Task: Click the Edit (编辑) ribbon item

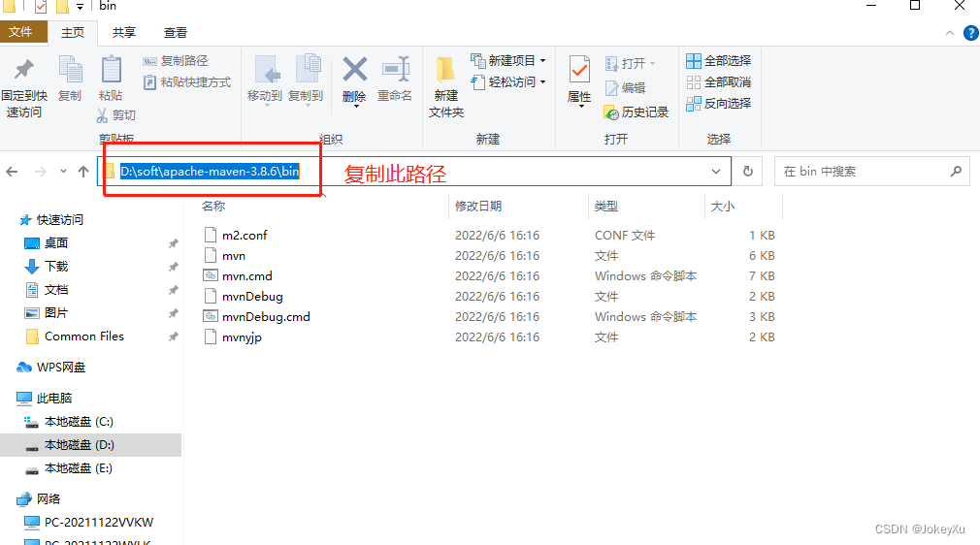Action: [x=625, y=88]
